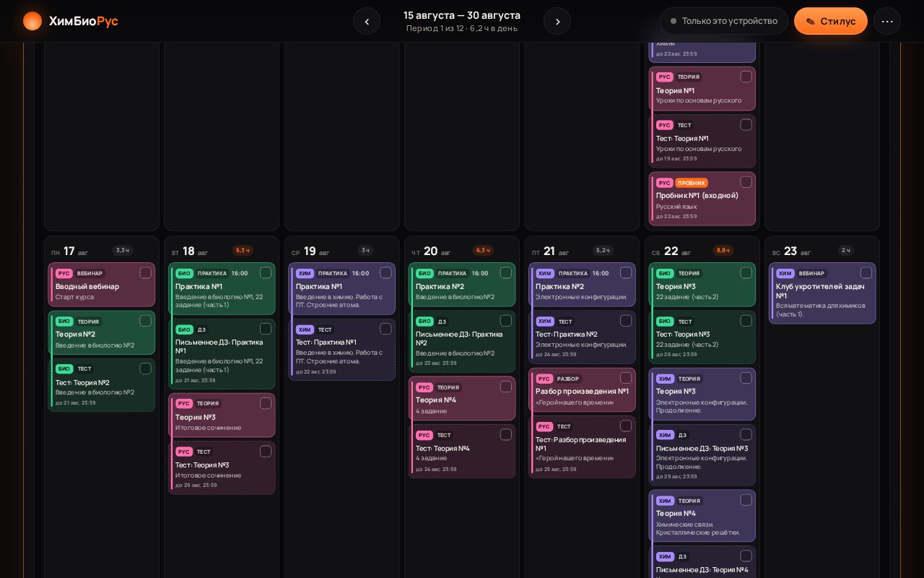Image resolution: width=924 pixels, height=578 pixels.
Task: Check БИО Теория №3 on 22 авг
Action: point(746,272)
